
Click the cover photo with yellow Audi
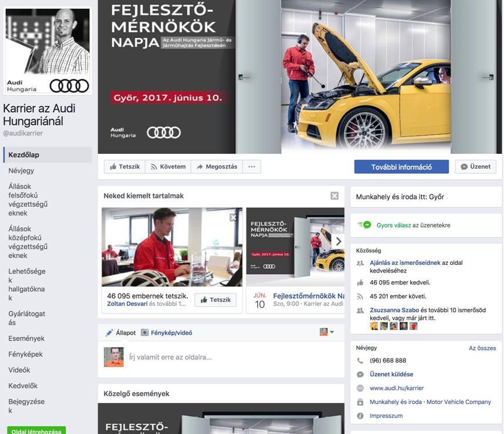click(300, 76)
